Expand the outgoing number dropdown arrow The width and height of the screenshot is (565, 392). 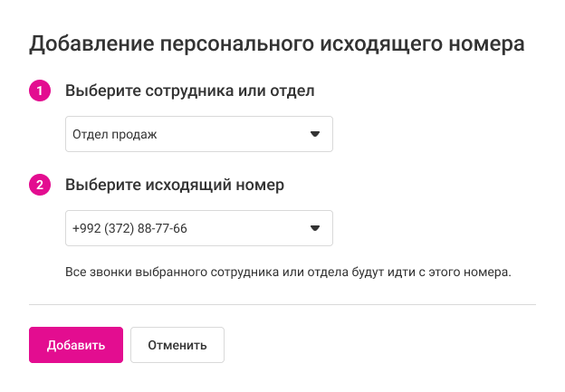[x=315, y=228]
